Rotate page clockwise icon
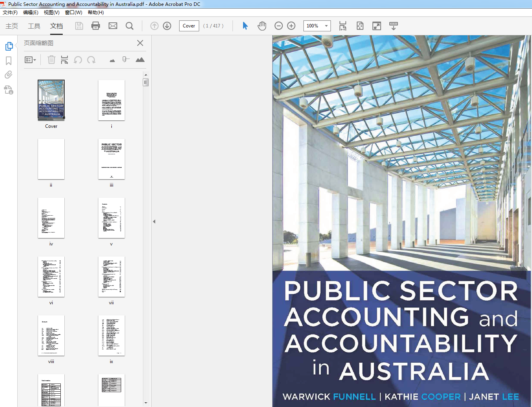This screenshot has width=532, height=407. (91, 60)
